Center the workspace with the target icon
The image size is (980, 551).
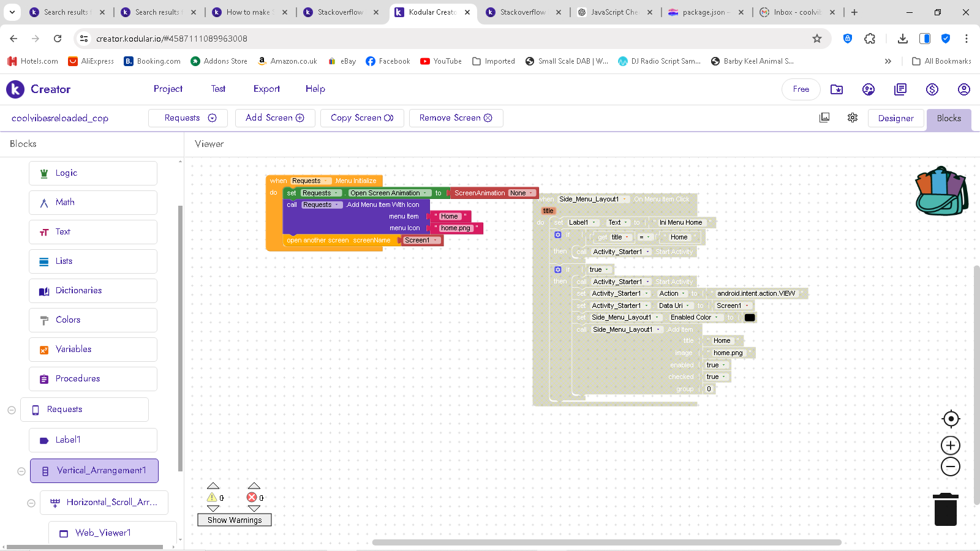(x=951, y=419)
